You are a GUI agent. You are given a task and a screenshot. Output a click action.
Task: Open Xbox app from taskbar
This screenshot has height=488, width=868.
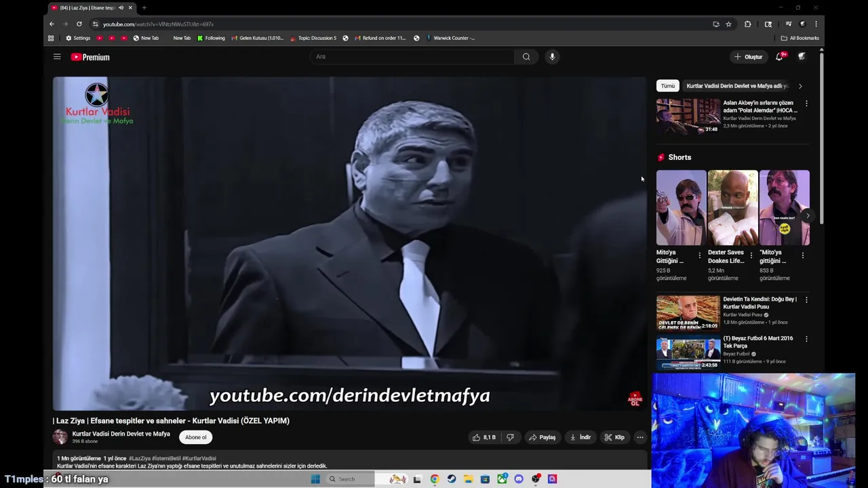(502, 479)
